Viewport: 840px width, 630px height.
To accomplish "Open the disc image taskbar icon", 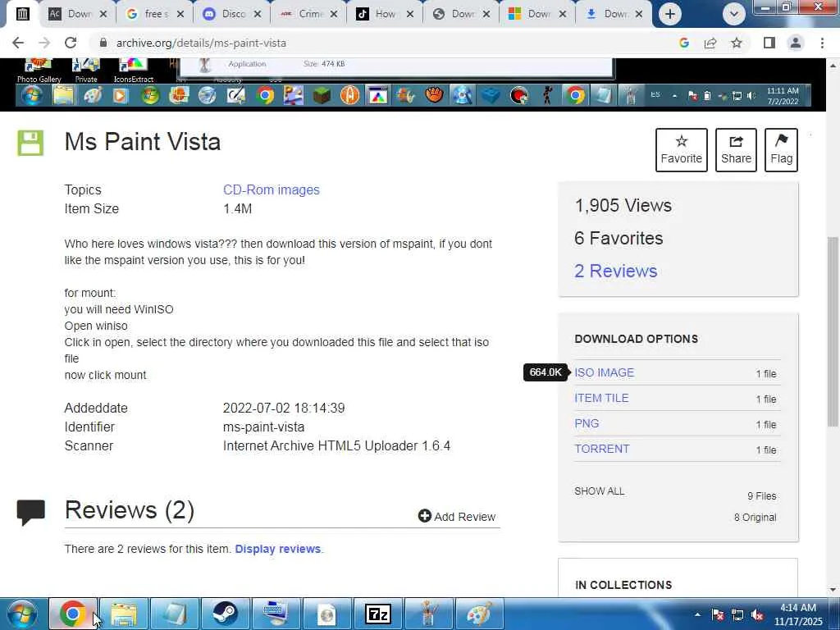I will pyautogui.click(x=326, y=614).
